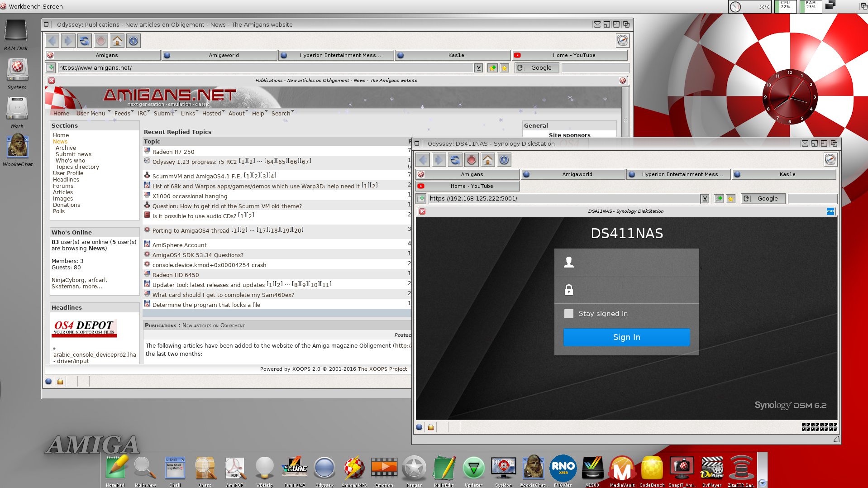Screen dimensions: 868x488
Task: Open Shell from the dock
Action: [x=175, y=469]
